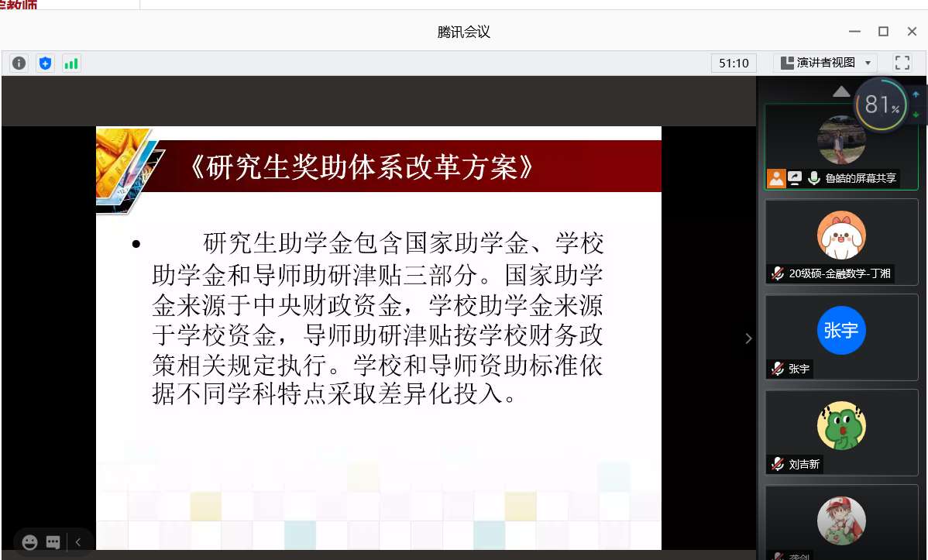Click the blue security shield icon
Image resolution: width=928 pixels, height=560 pixels.
pyautogui.click(x=45, y=64)
